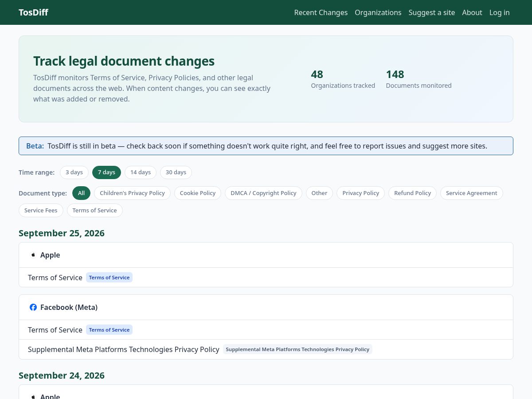
Task: Filter by Refund Policy
Action: tap(413, 193)
